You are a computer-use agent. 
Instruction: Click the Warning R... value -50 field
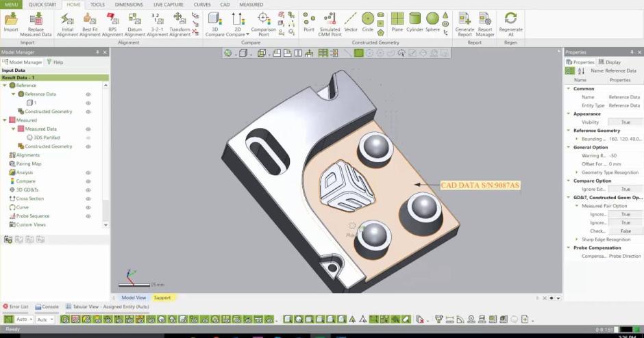pos(625,156)
